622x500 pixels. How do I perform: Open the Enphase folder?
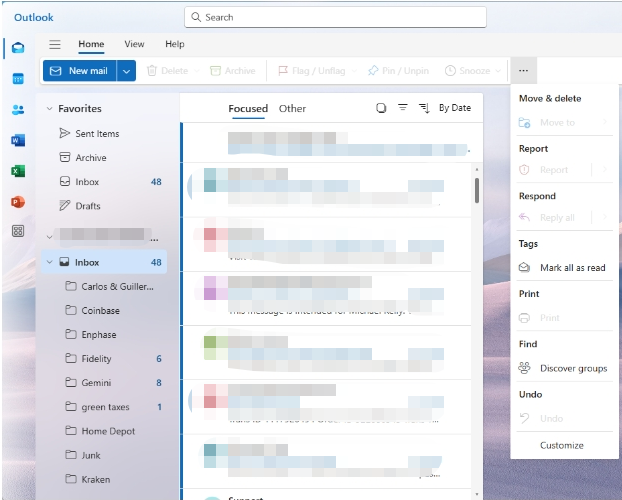pyautogui.click(x=104, y=335)
